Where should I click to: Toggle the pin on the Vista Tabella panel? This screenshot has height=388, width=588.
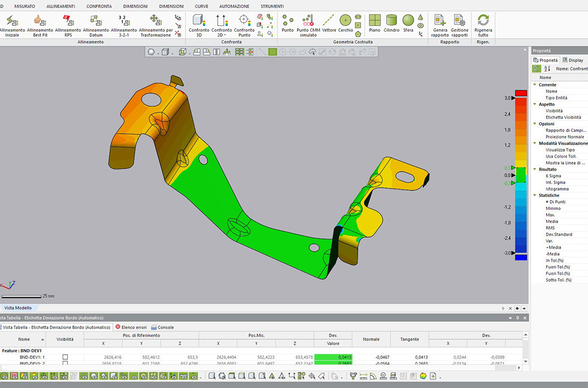pos(517,318)
